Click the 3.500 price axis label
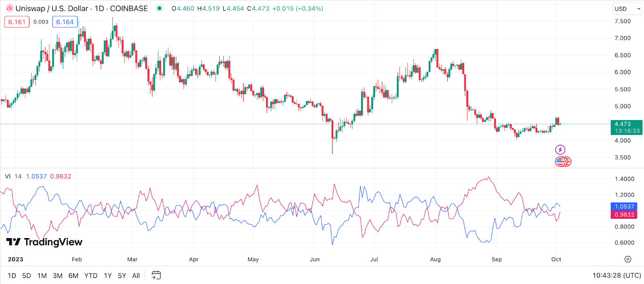The image size is (644, 284). click(623, 158)
